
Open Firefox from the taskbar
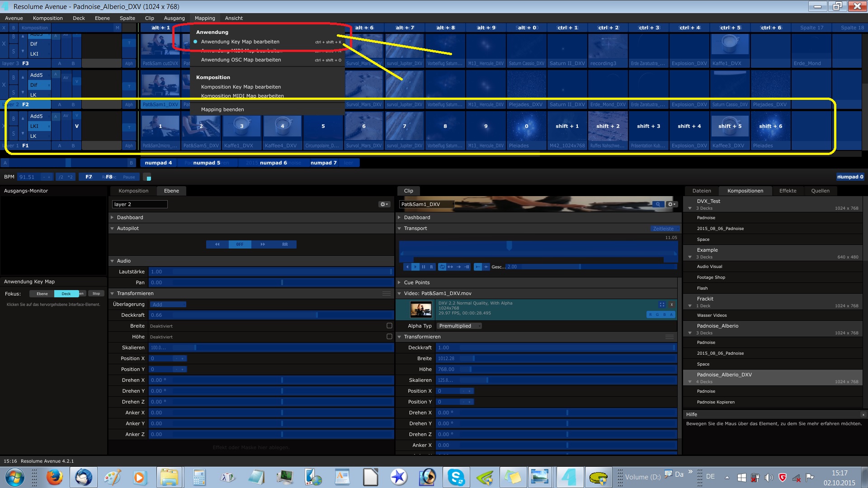point(55,477)
